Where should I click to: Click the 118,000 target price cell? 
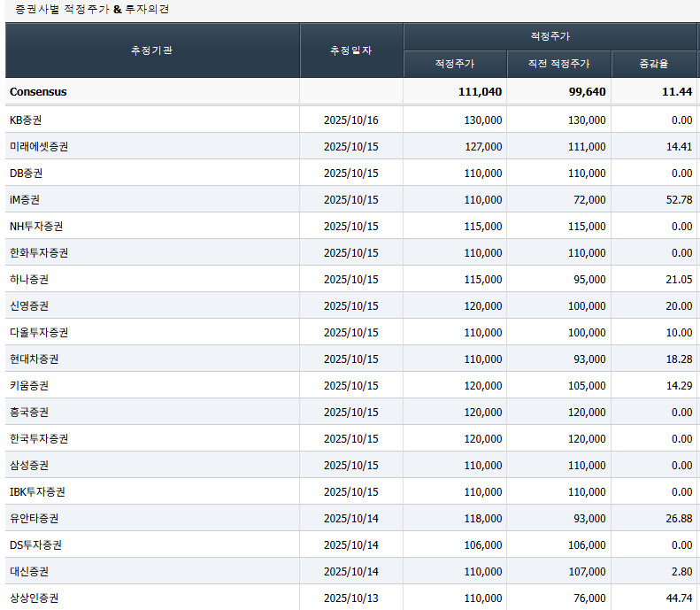tap(483, 519)
